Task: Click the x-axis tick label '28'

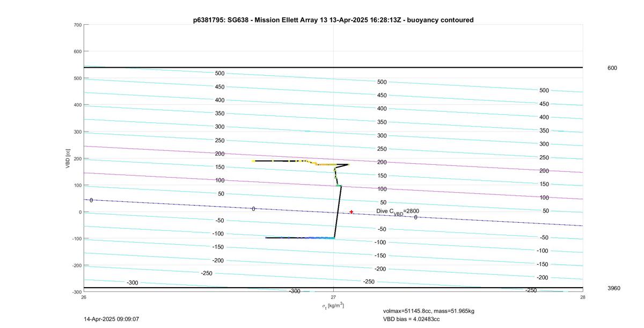Action: [583, 297]
